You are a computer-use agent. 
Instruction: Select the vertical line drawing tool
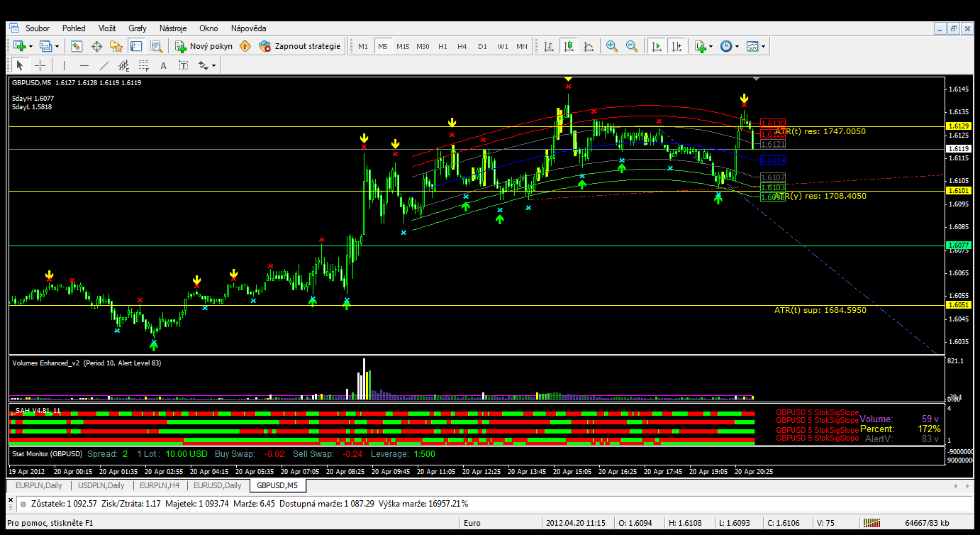64,65
